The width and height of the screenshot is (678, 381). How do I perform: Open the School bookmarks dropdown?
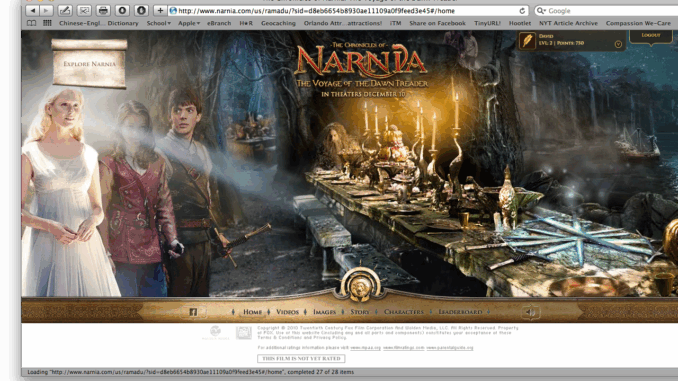pos(159,23)
